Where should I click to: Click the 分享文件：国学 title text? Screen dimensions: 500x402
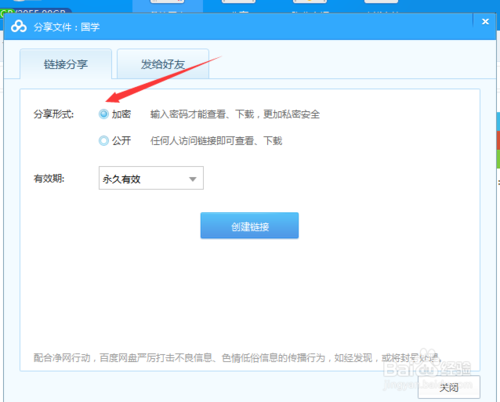tap(67, 27)
